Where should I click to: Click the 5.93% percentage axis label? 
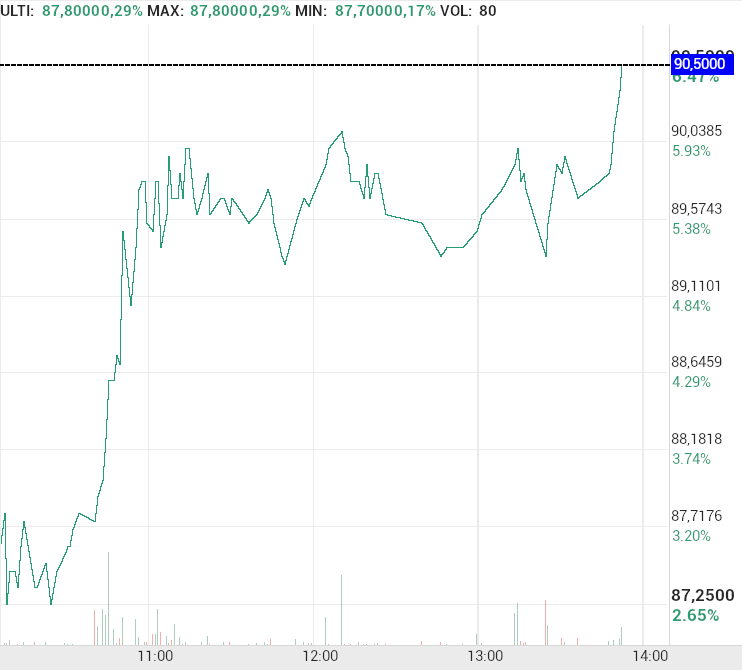point(691,151)
